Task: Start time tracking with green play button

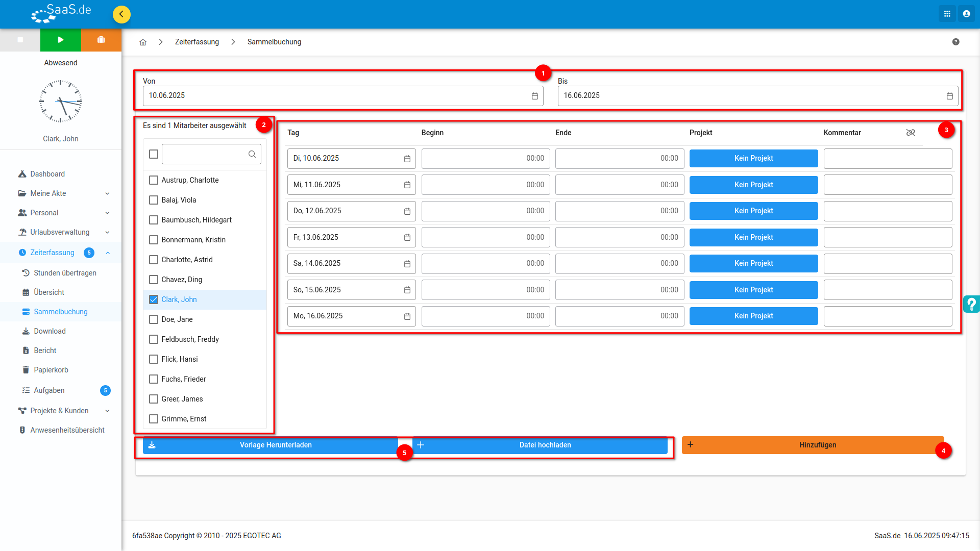Action: [x=61, y=40]
